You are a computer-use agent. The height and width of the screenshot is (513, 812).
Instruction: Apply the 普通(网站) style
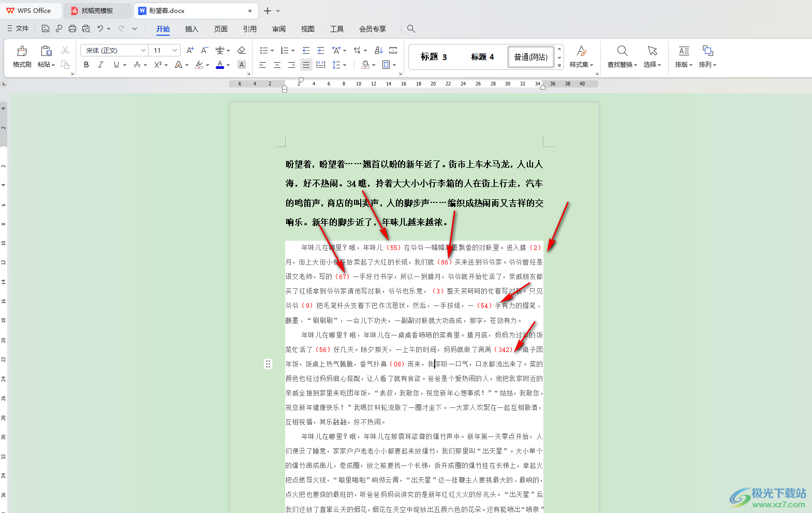coord(530,56)
